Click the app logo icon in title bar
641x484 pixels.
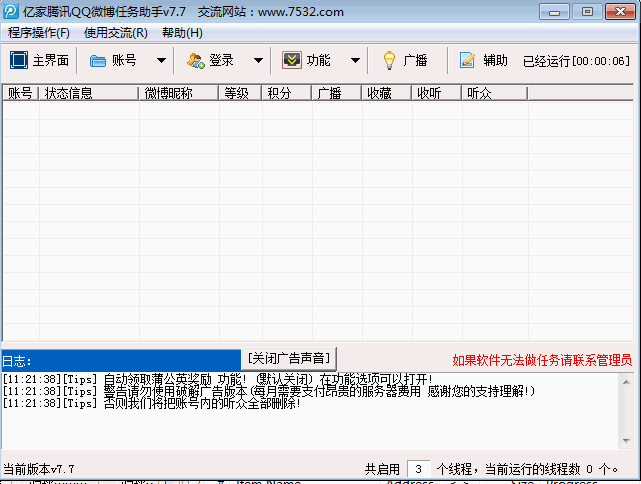tap(11, 11)
